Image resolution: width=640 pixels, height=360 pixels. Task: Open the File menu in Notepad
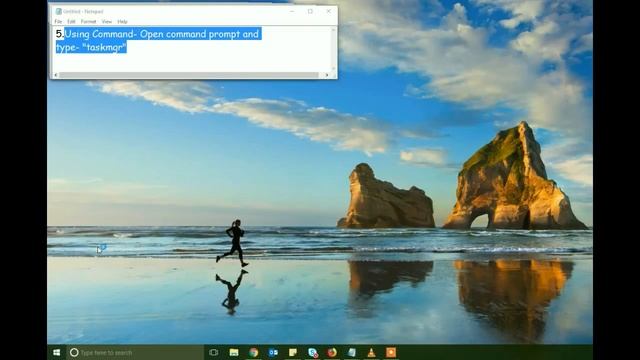[x=58, y=22]
